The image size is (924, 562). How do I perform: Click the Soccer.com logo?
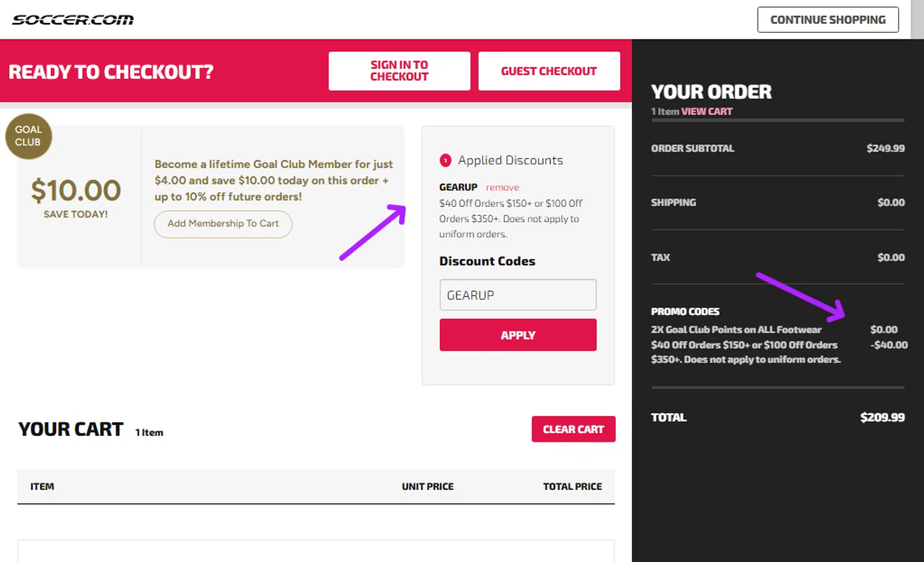coord(73,20)
